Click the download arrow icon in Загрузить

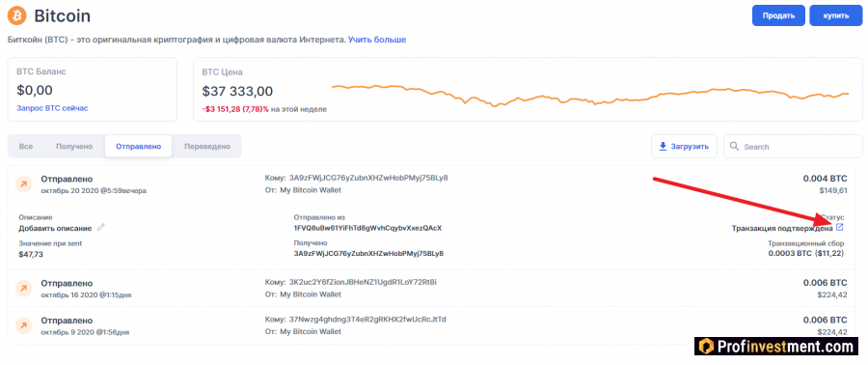click(663, 146)
